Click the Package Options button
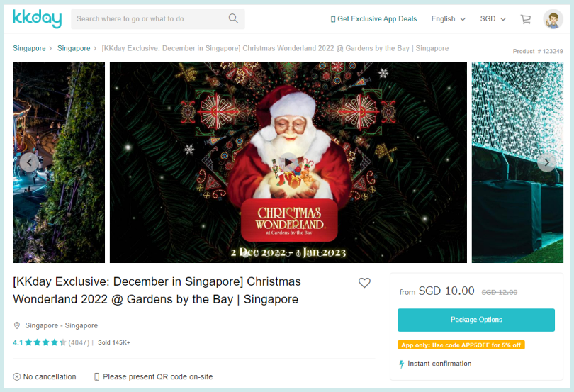Viewport: 574px width, 392px height. click(476, 320)
